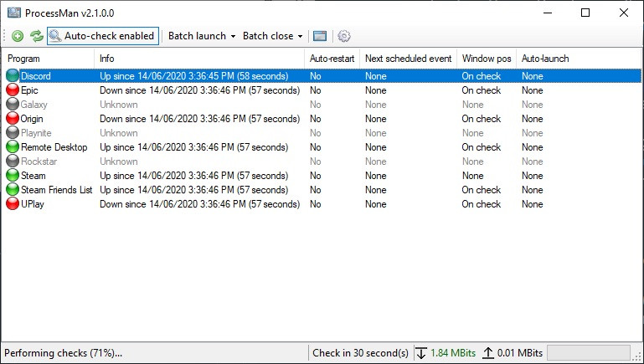The width and height of the screenshot is (644, 364).
Task: Sort by the Auto-launch column header
Action: point(545,59)
